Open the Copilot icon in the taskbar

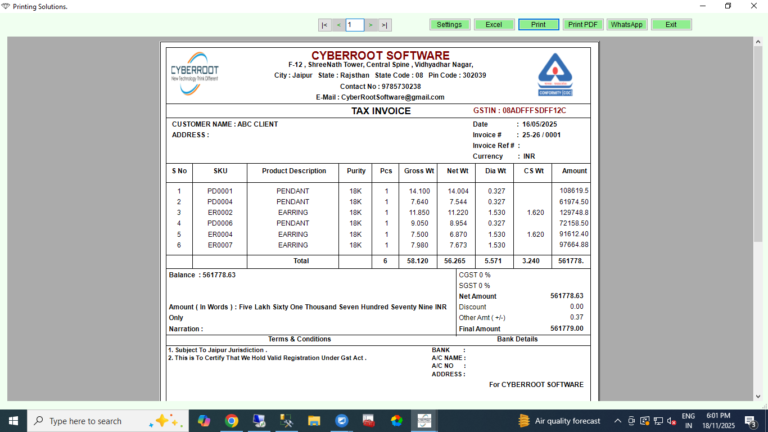(x=204, y=421)
